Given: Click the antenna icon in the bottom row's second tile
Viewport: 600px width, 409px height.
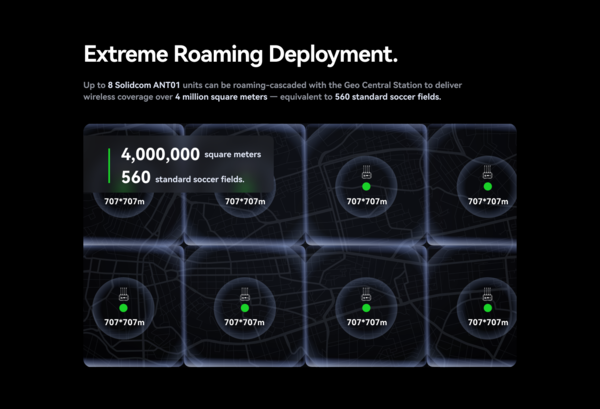Looking at the screenshot, I should [x=245, y=294].
